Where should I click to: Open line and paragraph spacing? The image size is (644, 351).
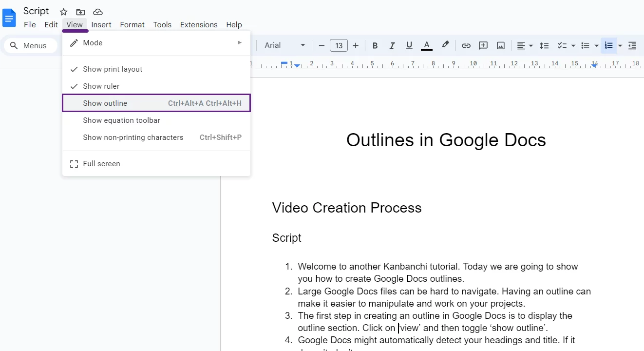[x=544, y=45]
